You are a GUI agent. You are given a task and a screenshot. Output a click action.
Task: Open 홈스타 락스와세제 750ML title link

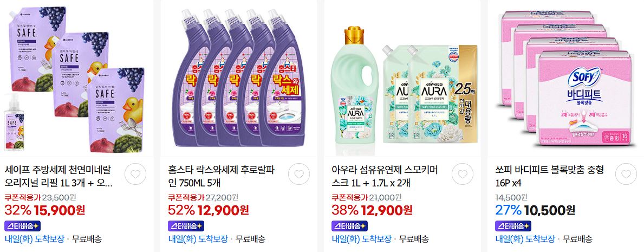coord(223,176)
